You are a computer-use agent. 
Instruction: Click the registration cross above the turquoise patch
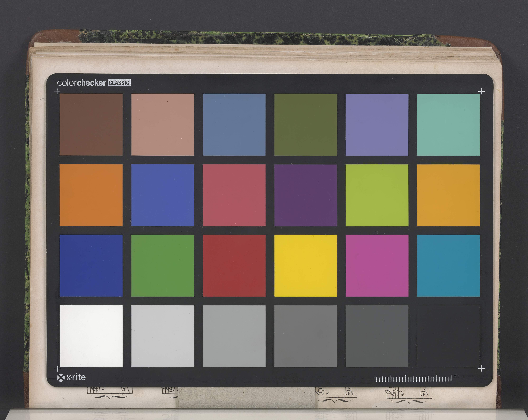pos(481,92)
